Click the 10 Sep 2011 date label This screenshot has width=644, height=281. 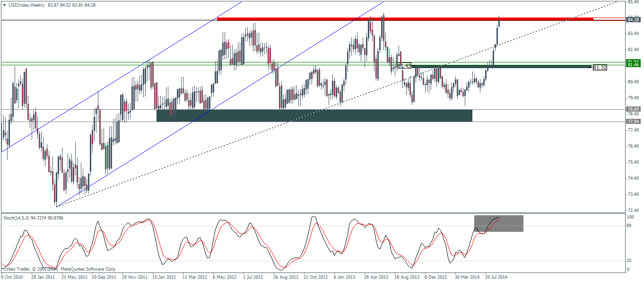[x=103, y=277]
